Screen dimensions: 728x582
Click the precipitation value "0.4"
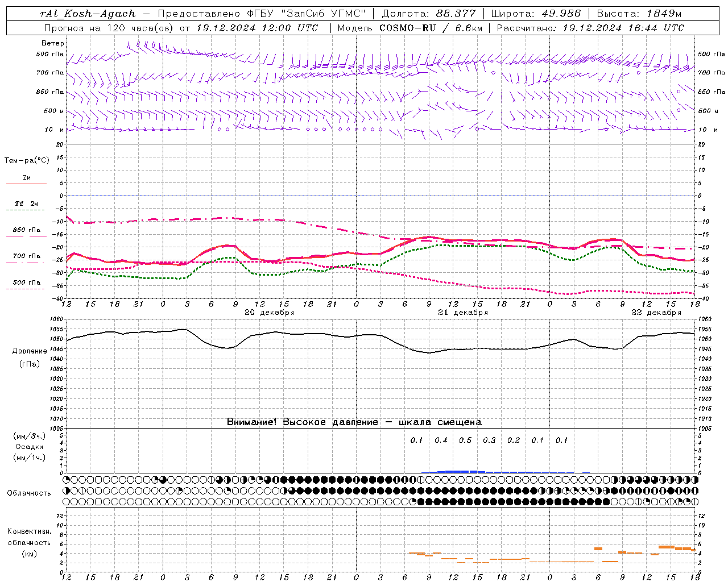pos(441,440)
